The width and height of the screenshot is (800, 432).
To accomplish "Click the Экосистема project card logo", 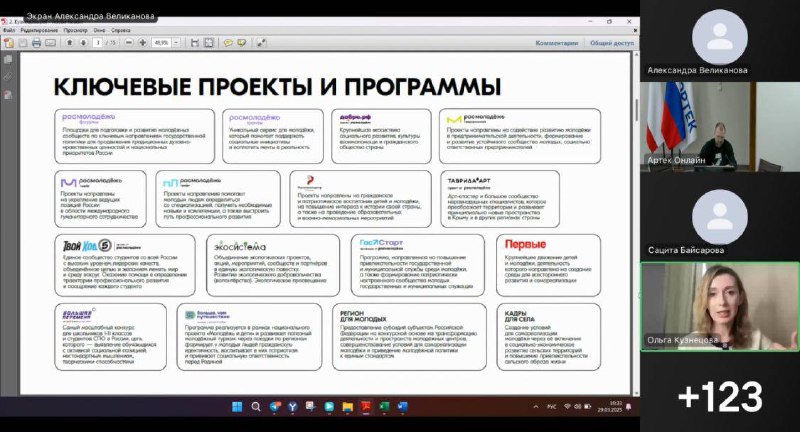I will pos(240,246).
